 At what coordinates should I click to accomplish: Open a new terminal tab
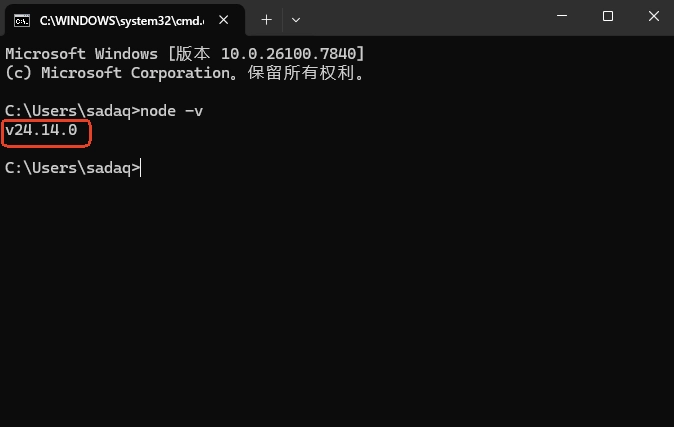(266, 19)
